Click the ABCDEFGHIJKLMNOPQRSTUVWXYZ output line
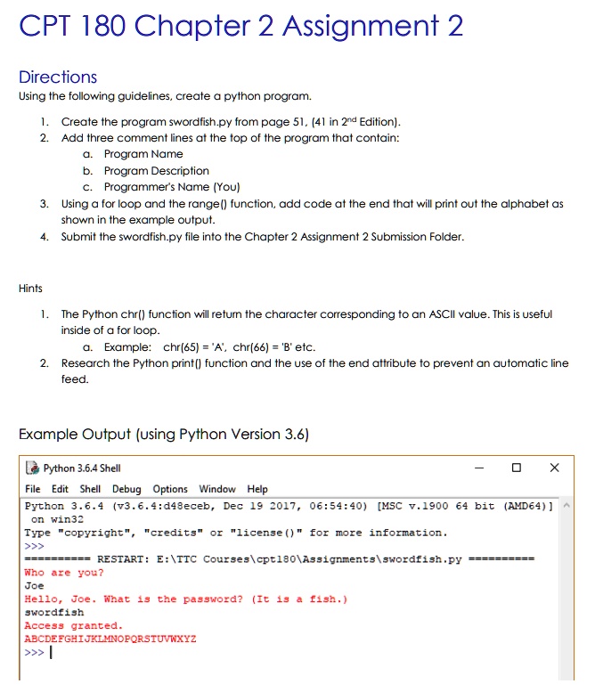This screenshot has width=595, height=700. click(110, 639)
